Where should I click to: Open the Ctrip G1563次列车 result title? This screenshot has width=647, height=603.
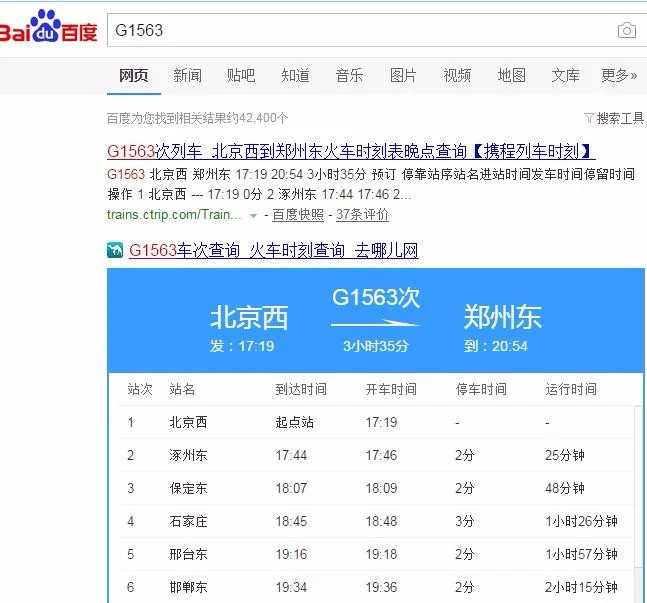click(x=351, y=151)
